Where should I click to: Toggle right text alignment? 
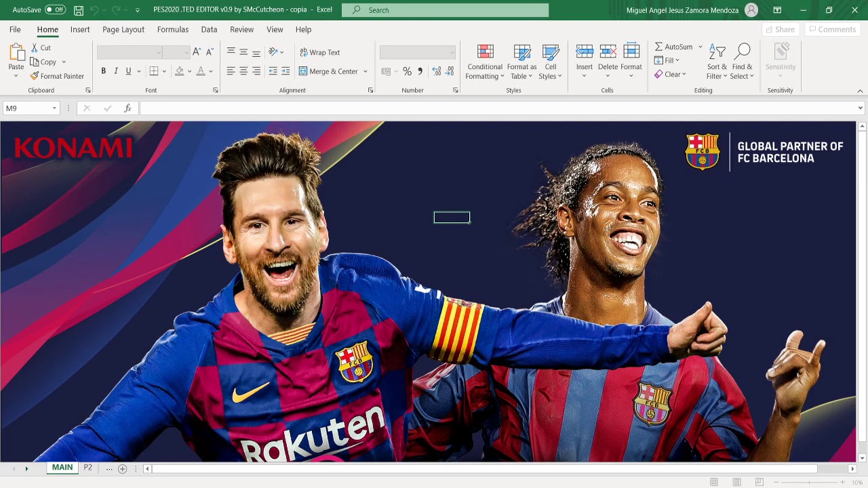[x=256, y=71]
